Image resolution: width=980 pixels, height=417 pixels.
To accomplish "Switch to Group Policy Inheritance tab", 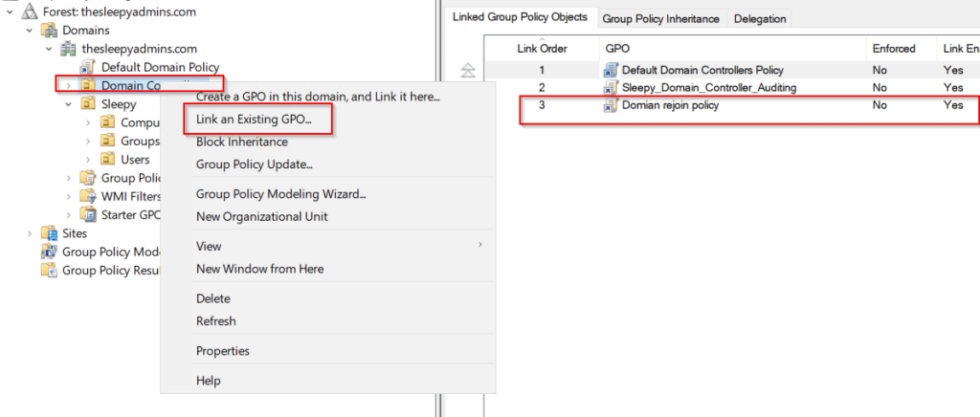I will point(661,18).
